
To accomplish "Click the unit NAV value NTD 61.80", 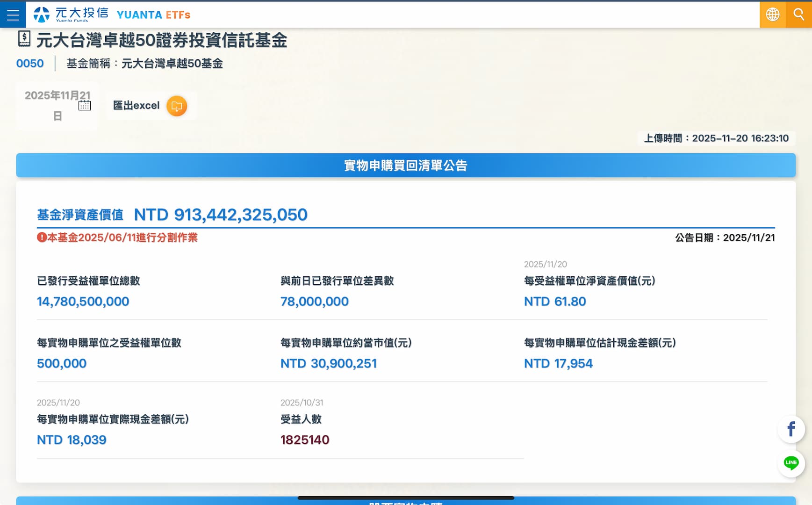I will (x=554, y=302).
